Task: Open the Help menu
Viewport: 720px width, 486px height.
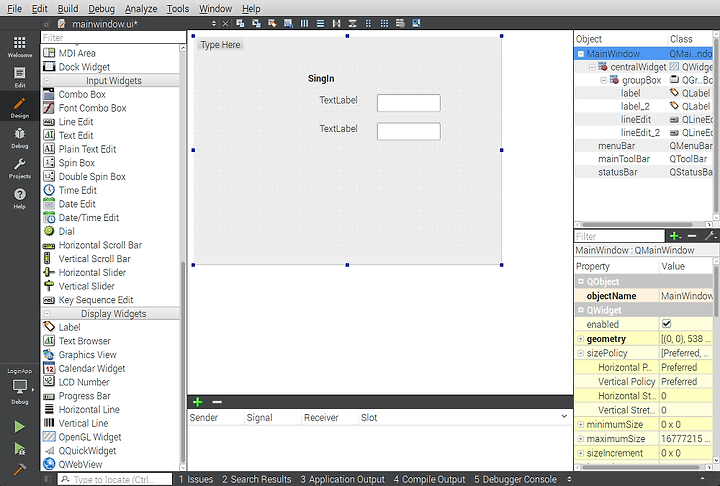Action: point(251,9)
